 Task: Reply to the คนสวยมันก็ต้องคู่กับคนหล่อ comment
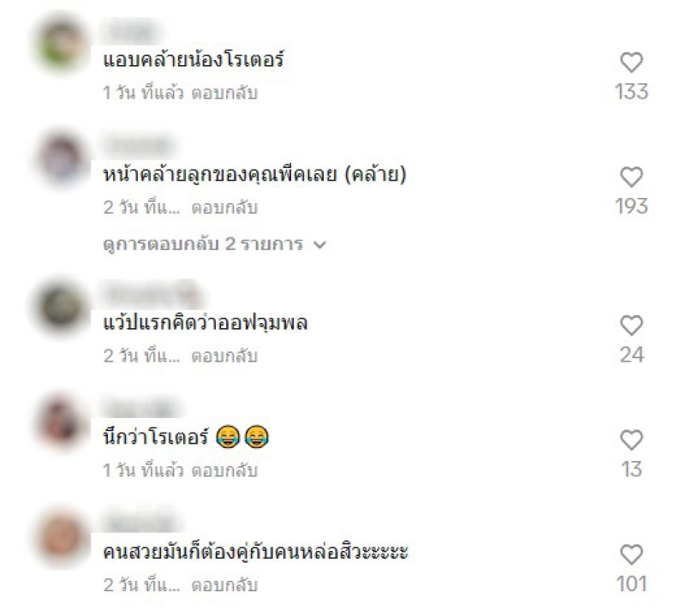(224, 585)
